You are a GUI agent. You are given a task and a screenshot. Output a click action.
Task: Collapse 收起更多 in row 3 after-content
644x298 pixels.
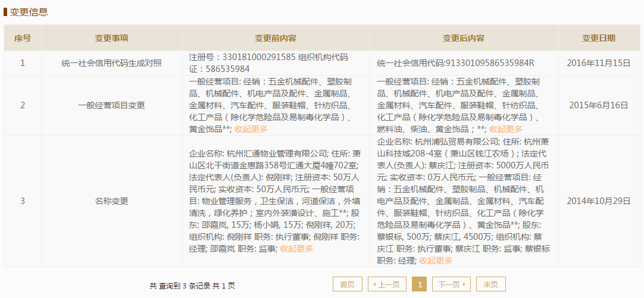(x=436, y=261)
